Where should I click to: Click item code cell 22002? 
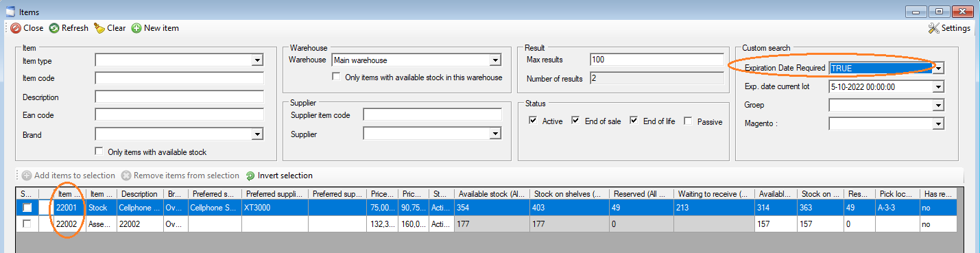pyautogui.click(x=69, y=224)
